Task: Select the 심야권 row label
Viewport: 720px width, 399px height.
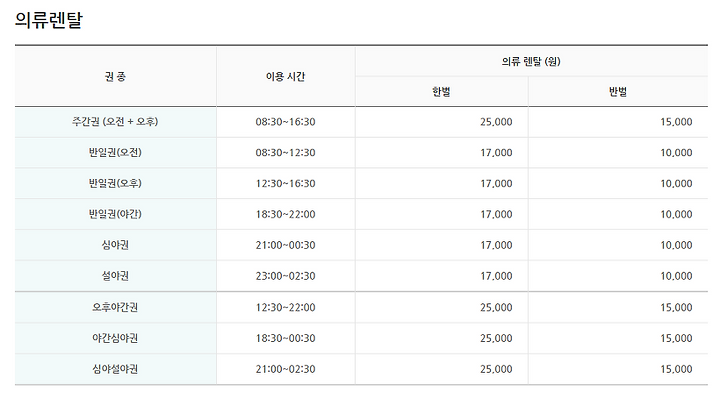Action: click(115, 245)
